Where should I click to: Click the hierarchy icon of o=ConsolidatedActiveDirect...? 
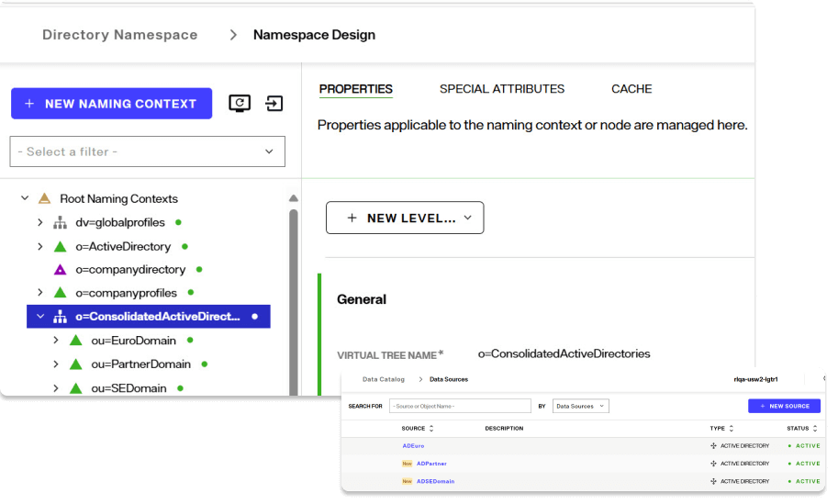60,317
